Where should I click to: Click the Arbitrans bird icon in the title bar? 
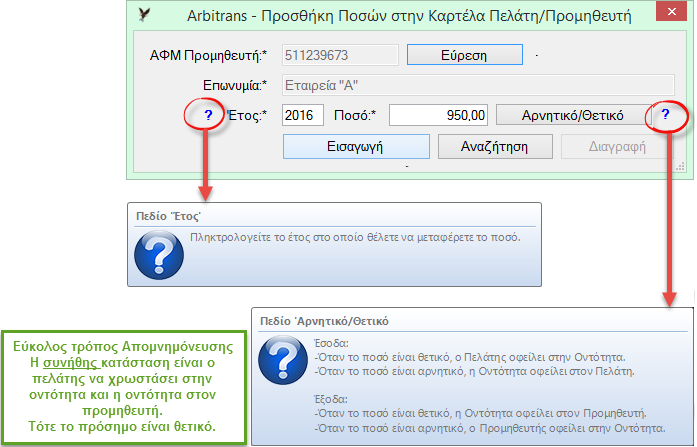pos(144,15)
